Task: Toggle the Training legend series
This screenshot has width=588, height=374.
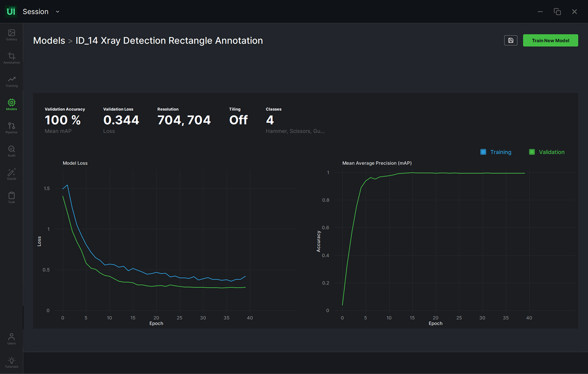Action: [x=496, y=152]
